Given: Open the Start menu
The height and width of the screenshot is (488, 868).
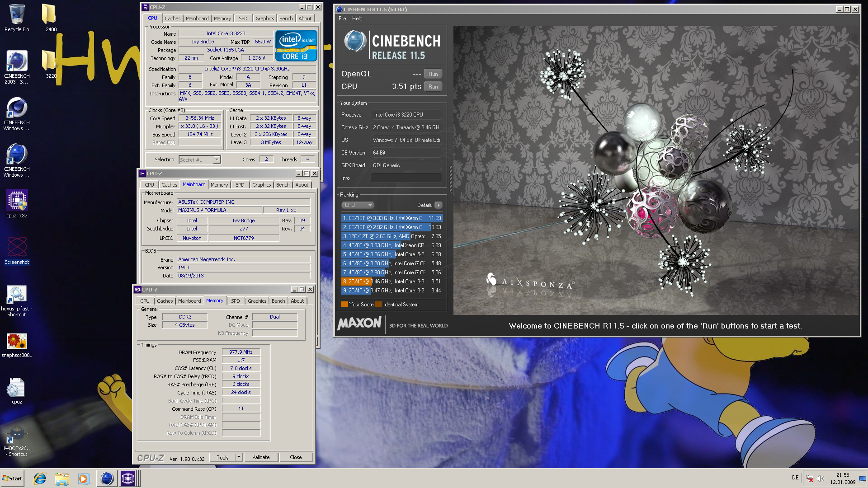Looking at the screenshot, I should (x=12, y=479).
